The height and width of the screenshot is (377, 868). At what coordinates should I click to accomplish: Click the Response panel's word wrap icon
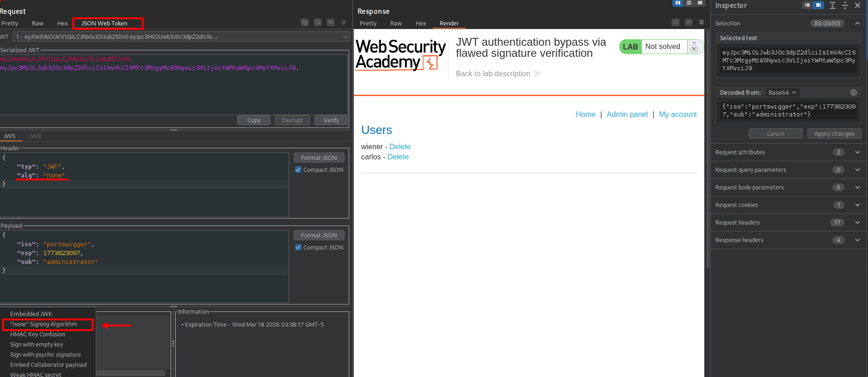point(676,22)
